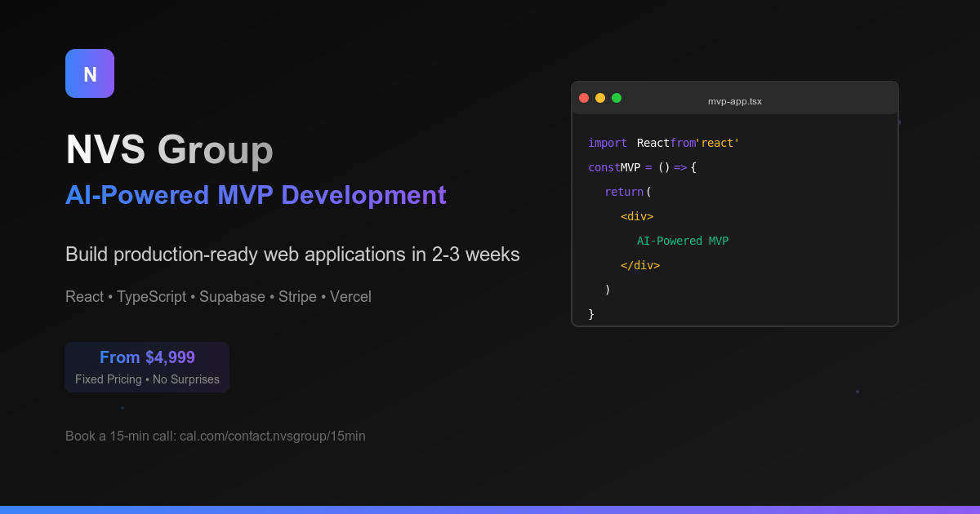
Task: Click the 'import' keyword in the code
Action: (x=608, y=143)
